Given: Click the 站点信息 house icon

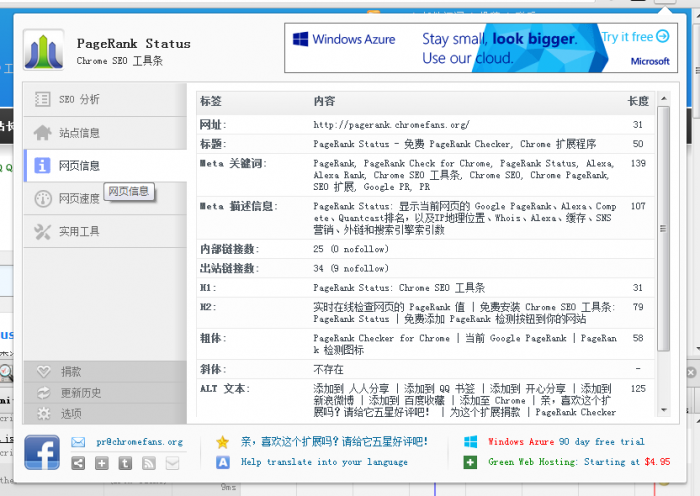Looking at the screenshot, I should (x=42, y=133).
